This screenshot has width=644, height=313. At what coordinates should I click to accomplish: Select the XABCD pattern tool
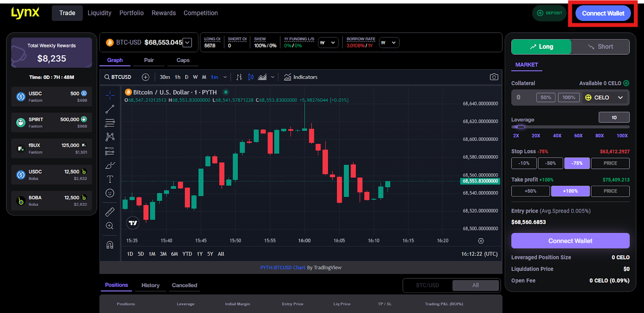(110, 137)
